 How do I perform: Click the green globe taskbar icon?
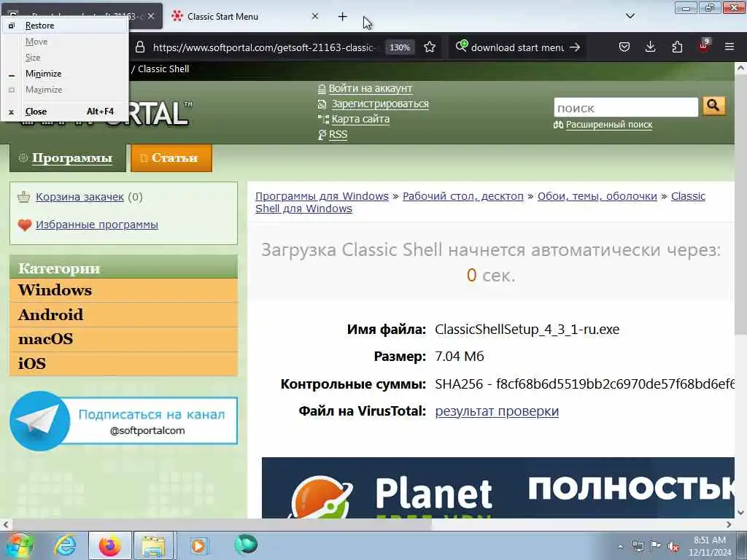pos(246,545)
